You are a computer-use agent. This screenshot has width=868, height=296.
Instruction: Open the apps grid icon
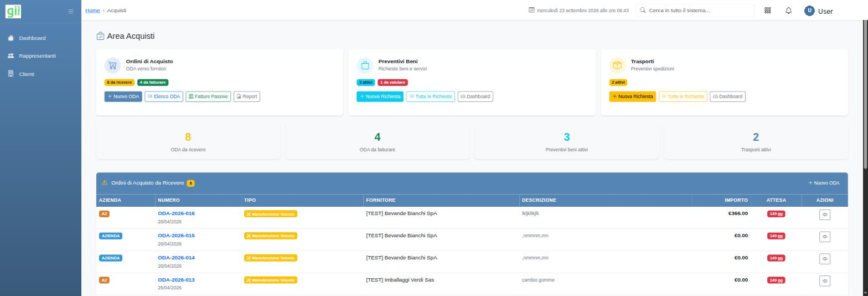coord(767,11)
